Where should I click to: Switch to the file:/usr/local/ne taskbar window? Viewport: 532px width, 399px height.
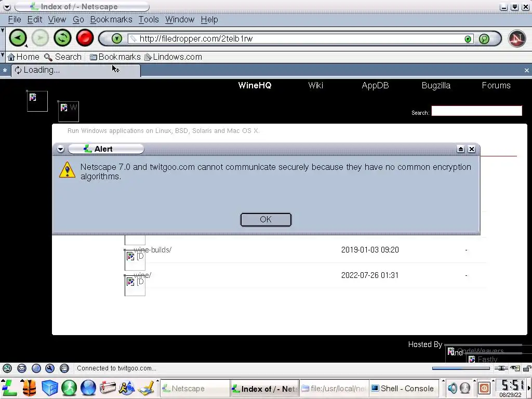click(334, 389)
